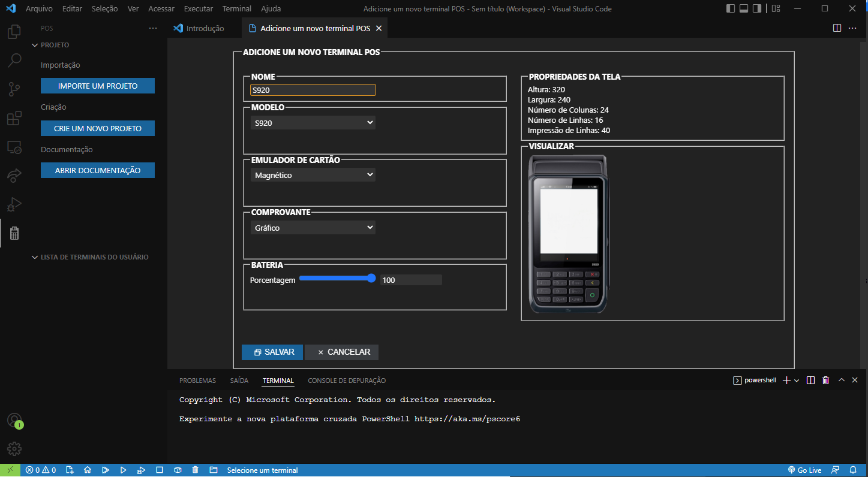Viewport: 868px width, 477px height.
Task: Click the stop square icon in status bar
Action: tap(160, 470)
